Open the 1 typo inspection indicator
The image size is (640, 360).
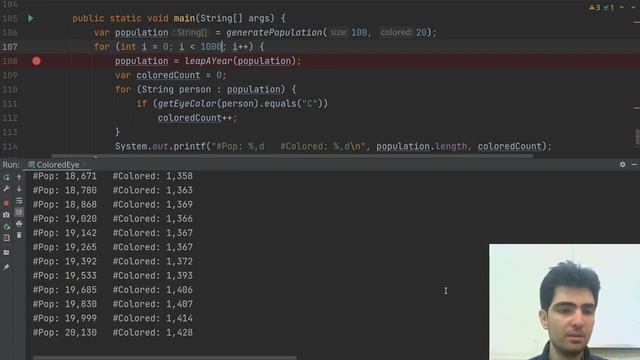609,7
